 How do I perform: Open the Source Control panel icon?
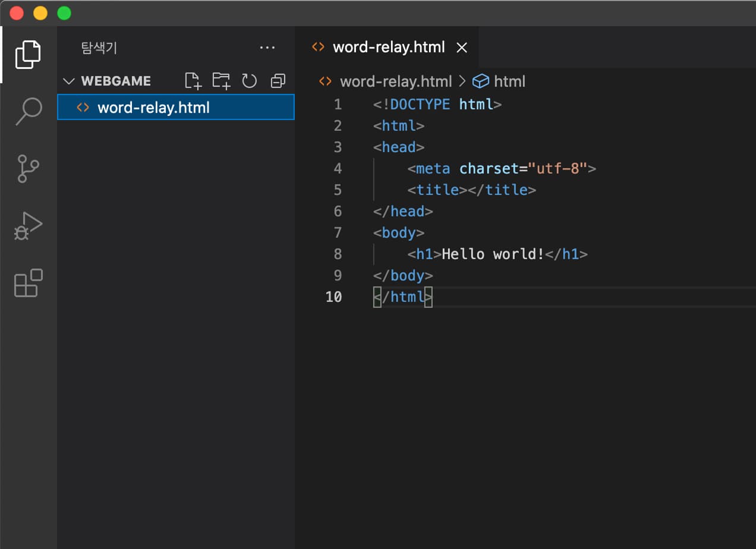click(28, 168)
